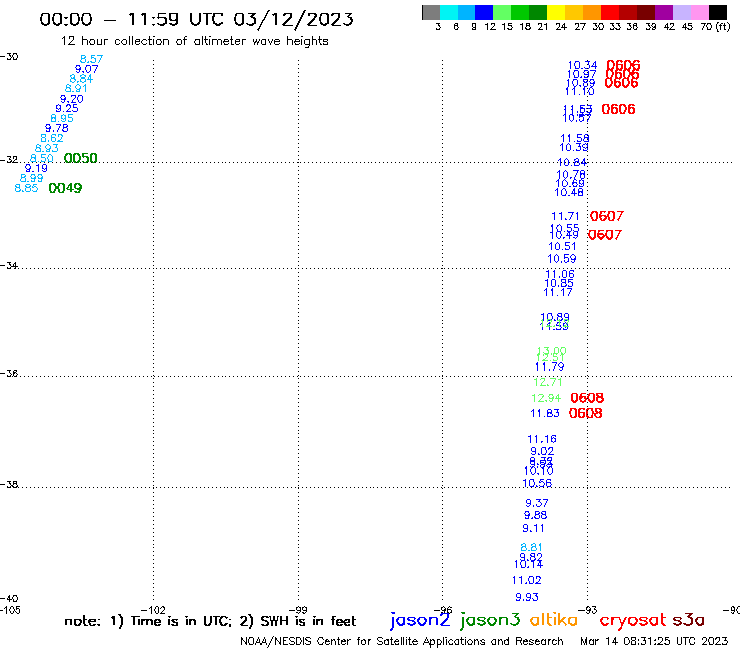Screen dimensions: 740x650
Task: Select the cryosat legend label
Action: click(633, 620)
